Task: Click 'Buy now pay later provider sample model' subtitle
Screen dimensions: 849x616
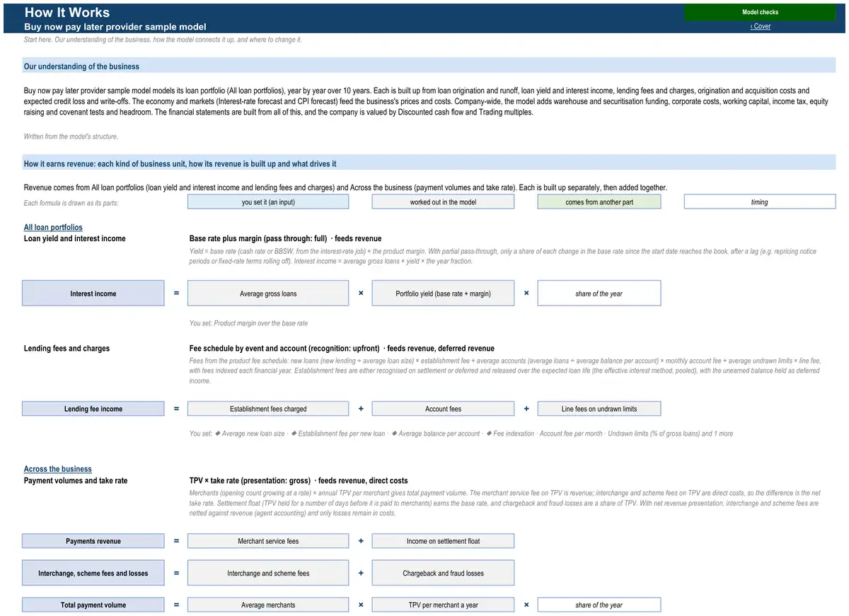Action: point(115,27)
